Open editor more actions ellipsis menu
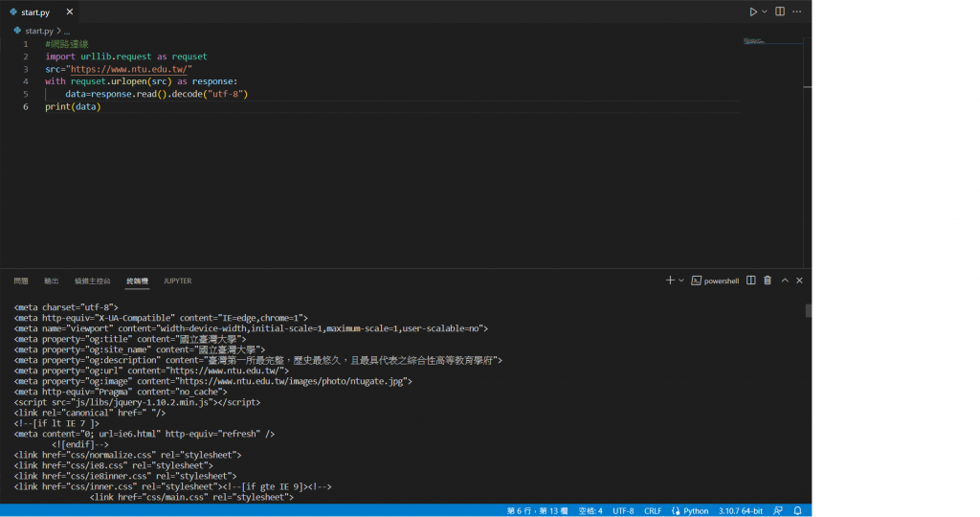This screenshot has height=517, width=980. click(x=797, y=11)
